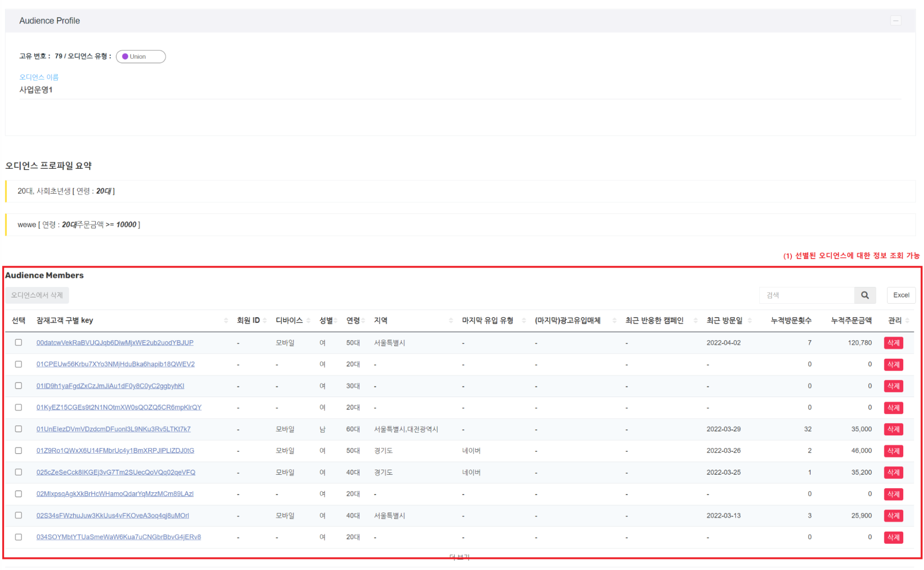Image resolution: width=924 pixels, height=570 pixels.
Task: Open the Union audience type dropdown
Action: click(141, 56)
